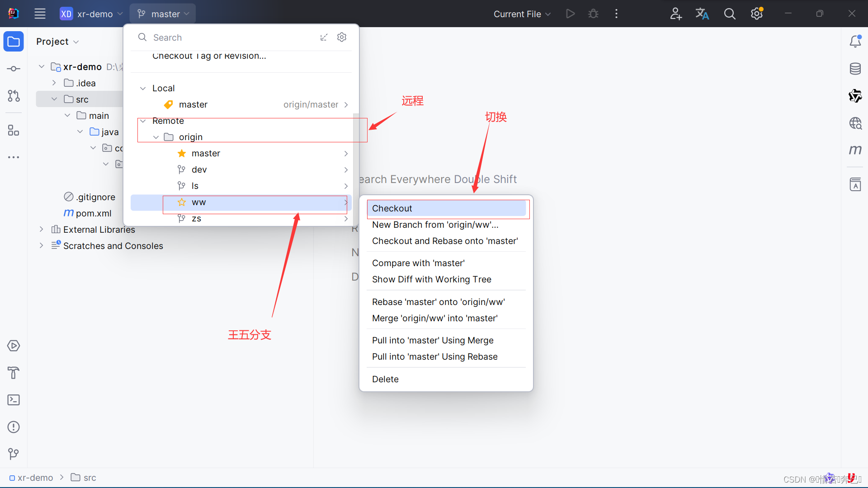The image size is (868, 488).
Task: Click Merge origin/ww into master
Action: (434, 318)
